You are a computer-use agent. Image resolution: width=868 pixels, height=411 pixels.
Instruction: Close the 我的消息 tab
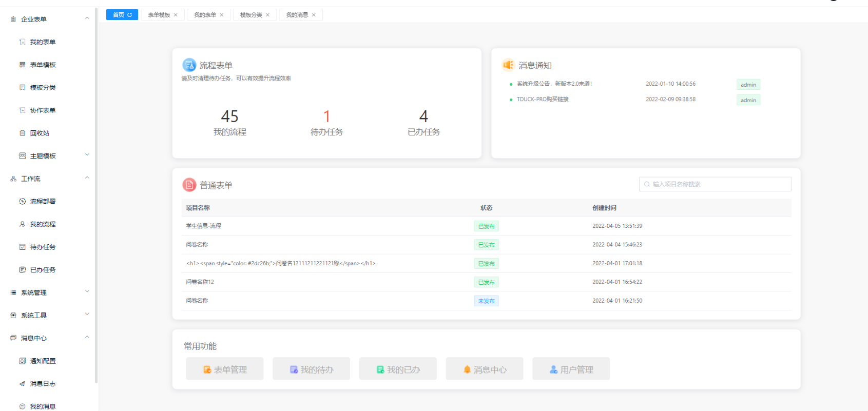pos(314,15)
